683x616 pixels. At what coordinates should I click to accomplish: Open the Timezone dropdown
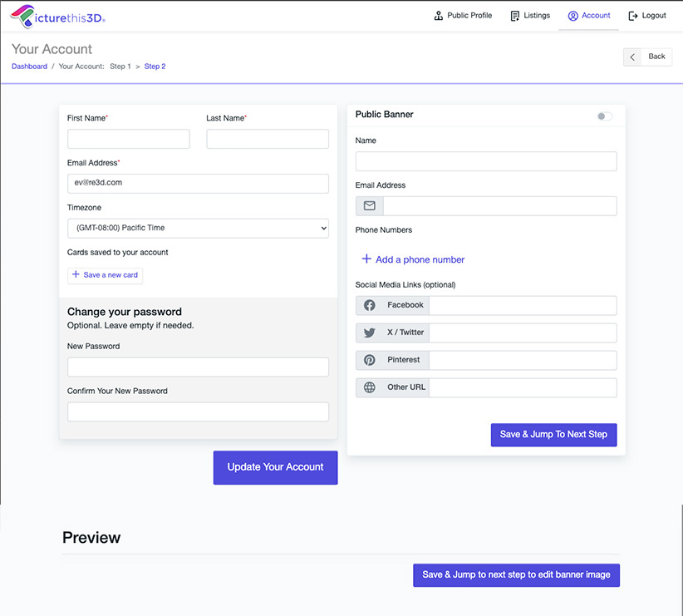198,228
